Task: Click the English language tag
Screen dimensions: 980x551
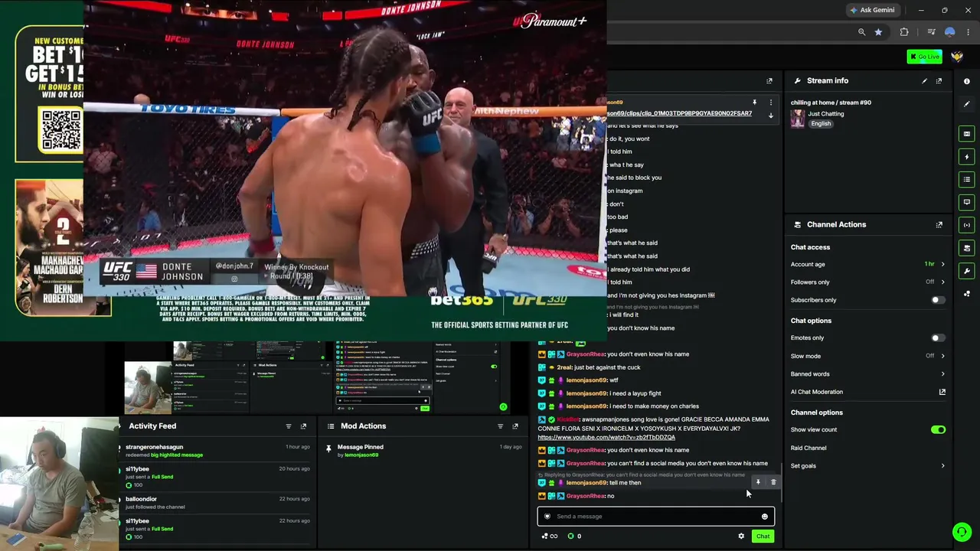Action: [821, 124]
